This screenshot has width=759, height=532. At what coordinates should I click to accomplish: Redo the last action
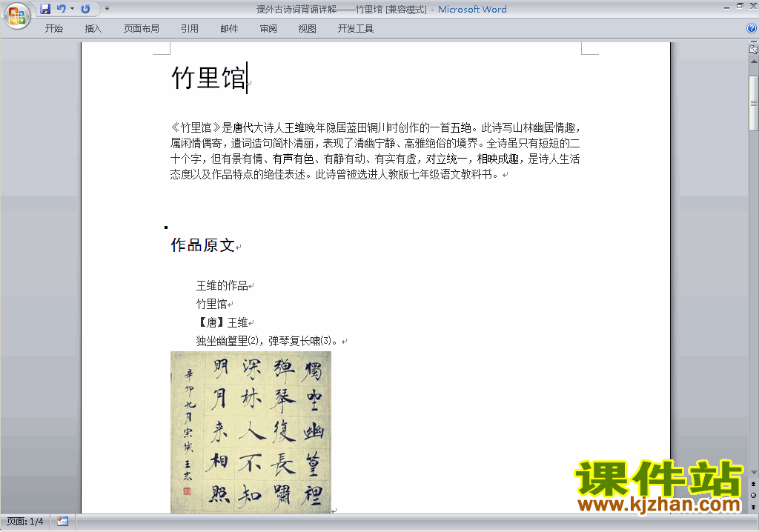(x=86, y=9)
